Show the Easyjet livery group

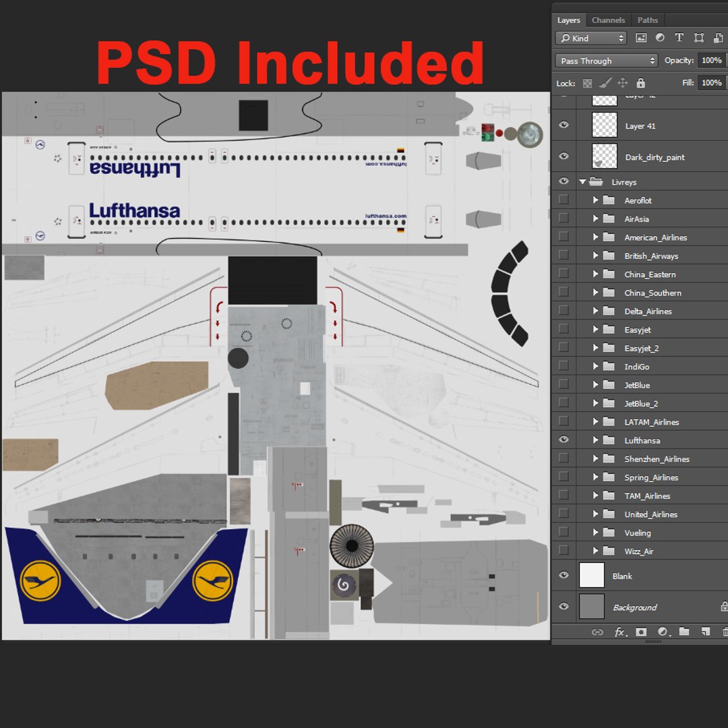coord(564,329)
